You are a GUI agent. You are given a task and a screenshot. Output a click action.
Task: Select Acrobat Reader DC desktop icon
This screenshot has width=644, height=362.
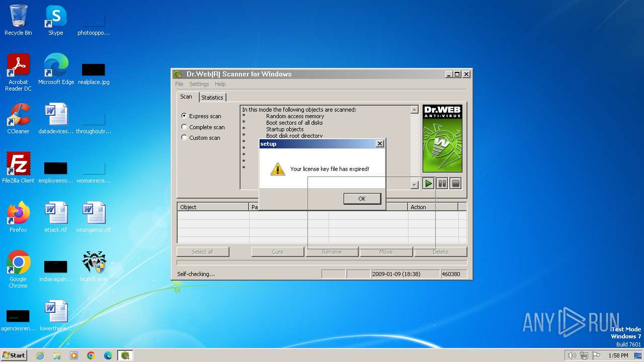(18, 72)
